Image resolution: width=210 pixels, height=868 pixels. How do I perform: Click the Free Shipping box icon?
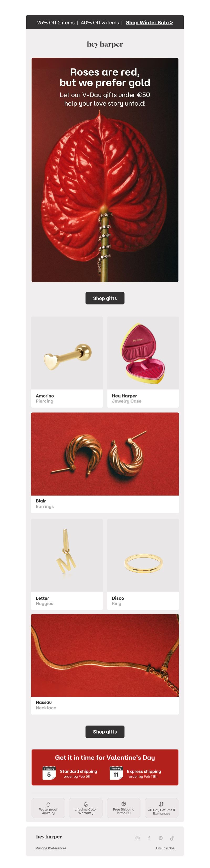[x=124, y=804]
